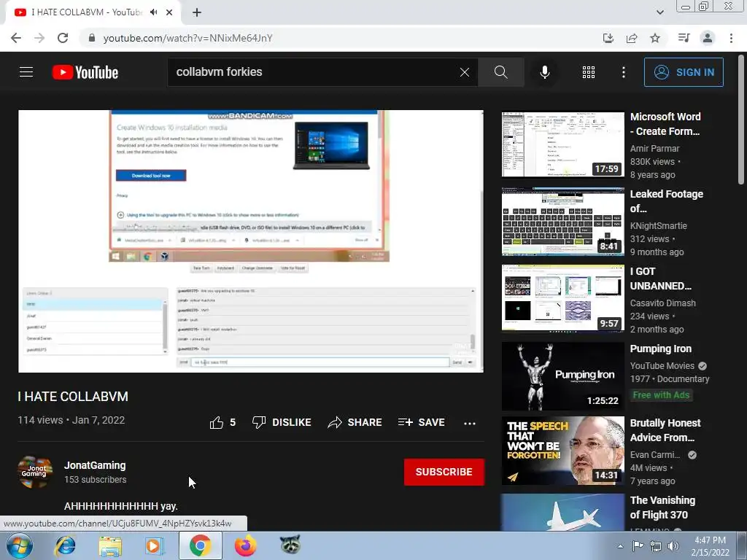The width and height of the screenshot is (747, 560).
Task: Launch Firefox from taskbar
Action: 245,545
